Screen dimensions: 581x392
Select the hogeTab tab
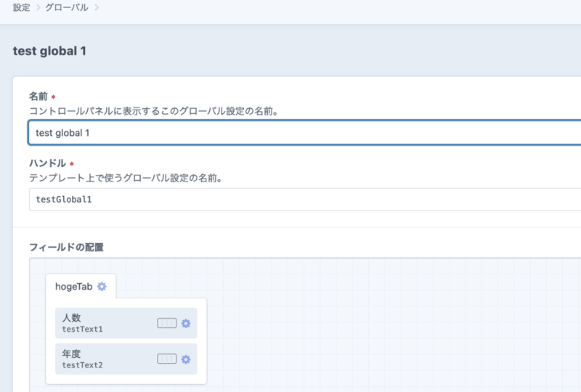(x=73, y=287)
